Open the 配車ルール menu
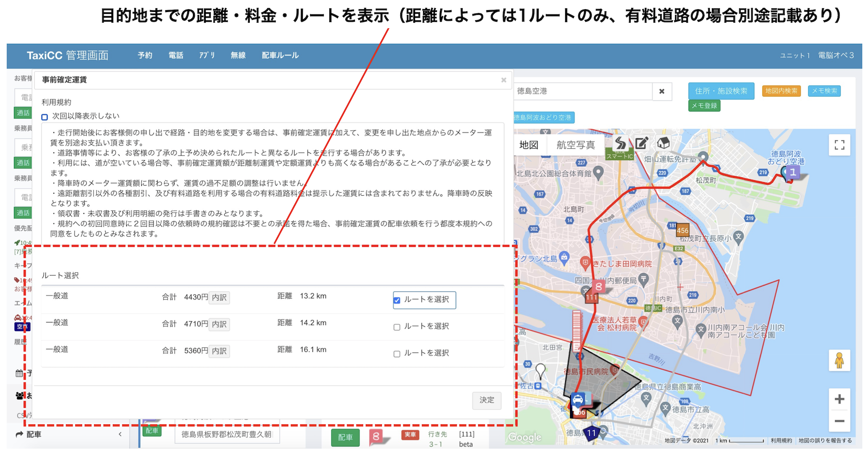 click(x=280, y=55)
